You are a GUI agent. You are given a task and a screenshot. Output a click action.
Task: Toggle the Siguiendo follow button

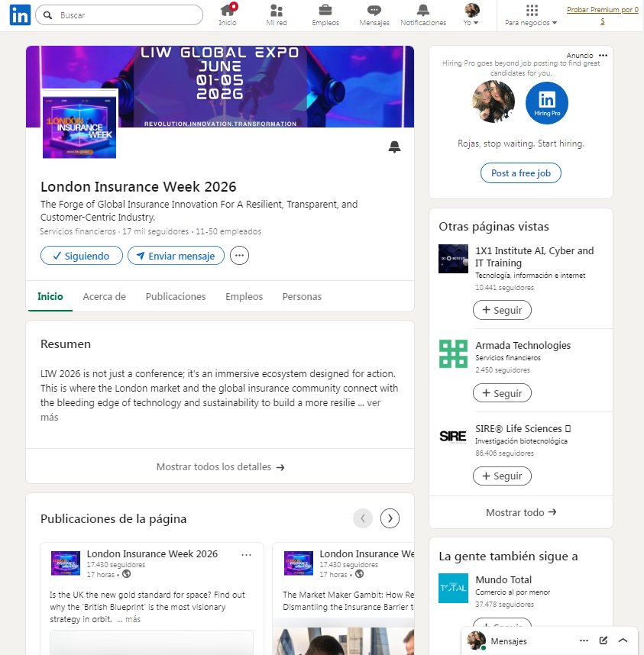coord(82,256)
